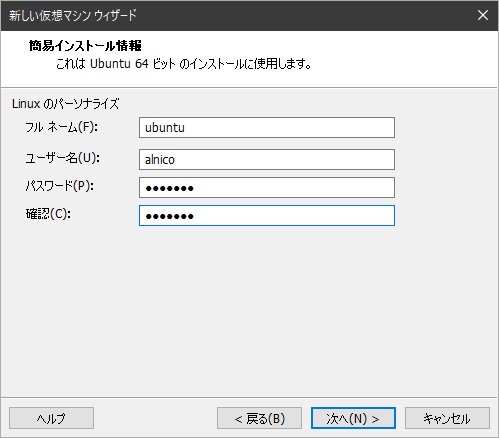Click the ユーザー名(U): label
Viewport: 499px width, 438px height.
pyautogui.click(x=63, y=158)
